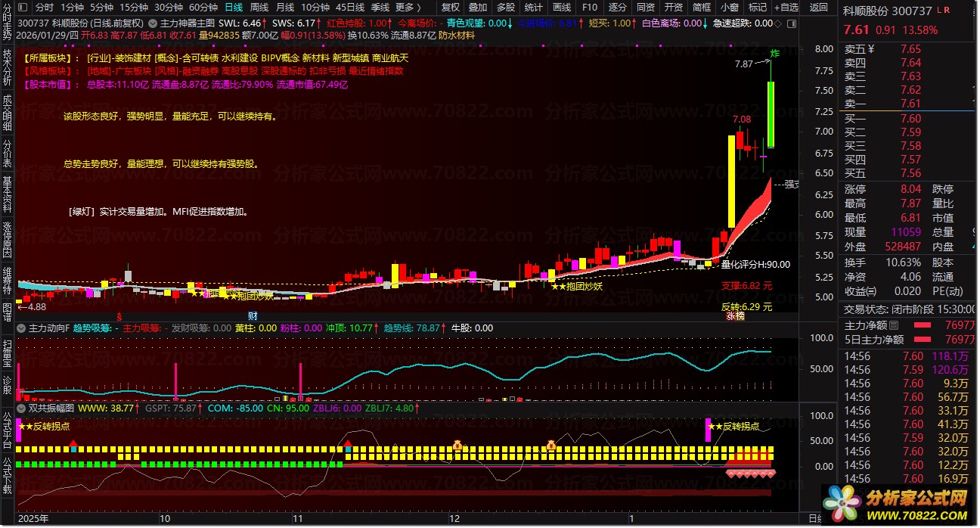
Task: Select the 30分钟 period tab
Action: 169,8
